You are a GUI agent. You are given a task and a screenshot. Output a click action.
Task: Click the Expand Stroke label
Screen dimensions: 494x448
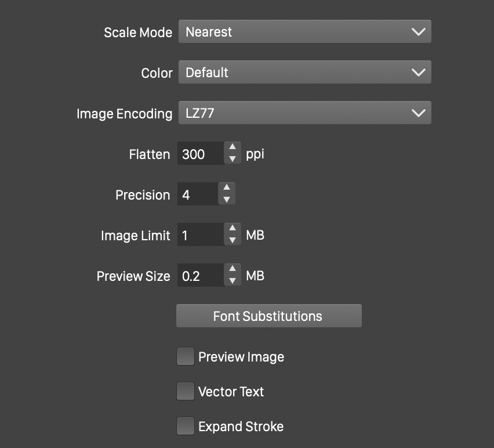(241, 427)
